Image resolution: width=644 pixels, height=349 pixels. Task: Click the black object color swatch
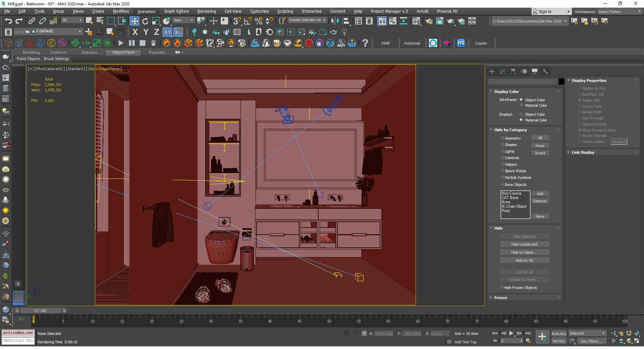point(561,82)
